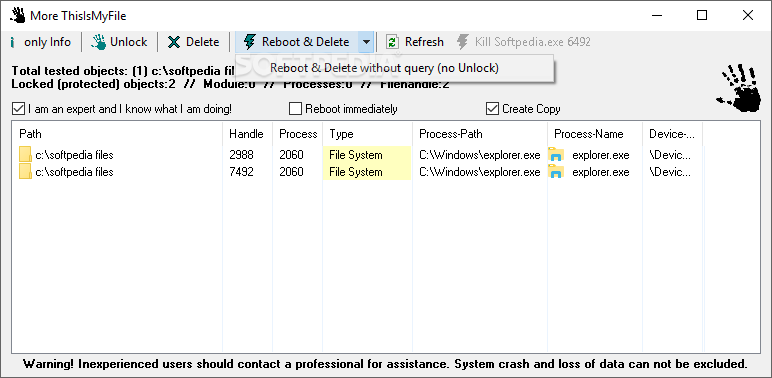Click the Delete X icon

coord(174,42)
